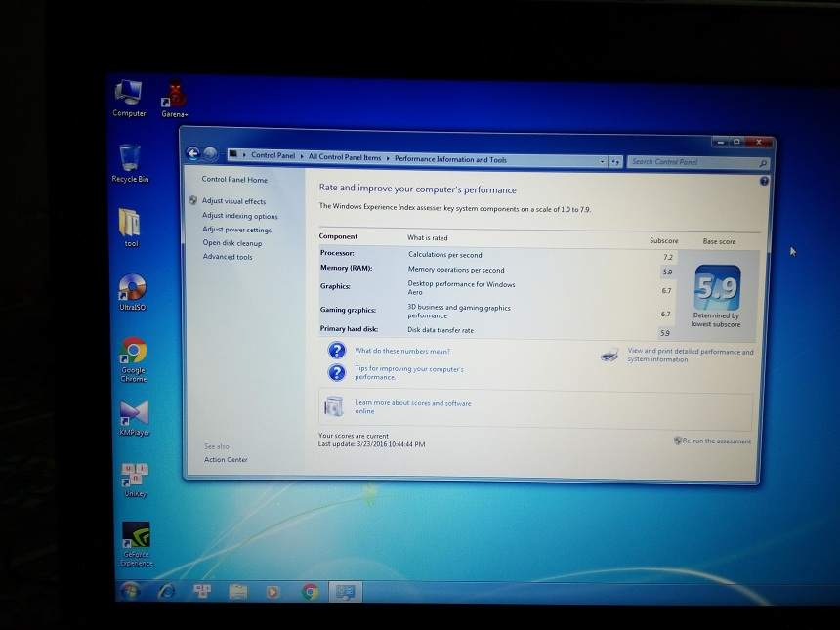The height and width of the screenshot is (630, 840).
Task: Open the Computer desktop icon
Action: pos(129,98)
